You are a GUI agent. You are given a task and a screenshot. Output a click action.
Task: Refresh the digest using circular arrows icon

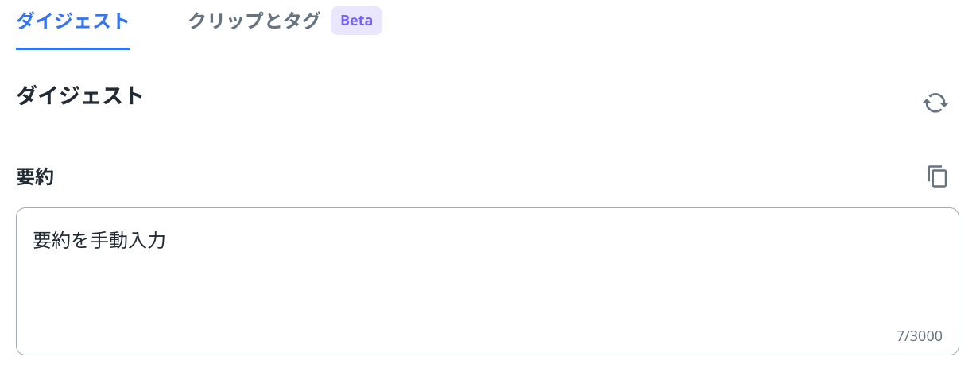pyautogui.click(x=935, y=103)
